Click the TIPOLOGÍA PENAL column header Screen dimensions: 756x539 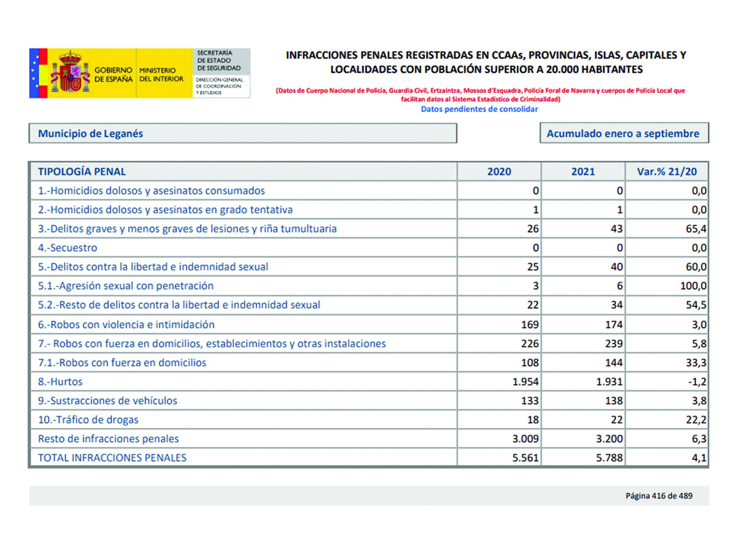pos(81,172)
